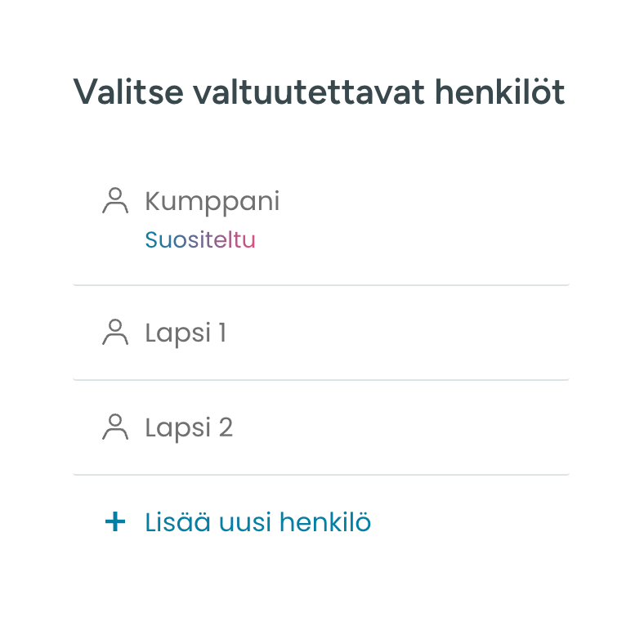Click the person icon beside Kumppani
Image resolution: width=644 pixels, height=644 pixels.
click(x=115, y=201)
